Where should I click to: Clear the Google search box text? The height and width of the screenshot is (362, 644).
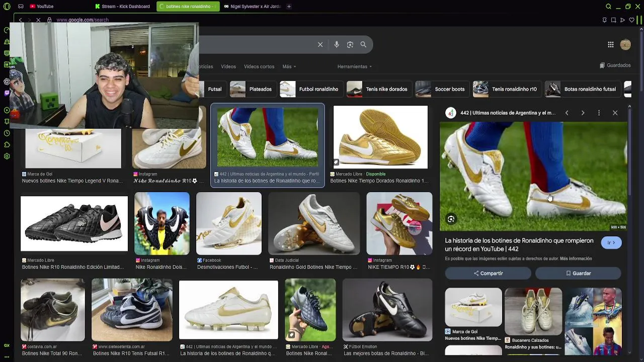point(320,44)
